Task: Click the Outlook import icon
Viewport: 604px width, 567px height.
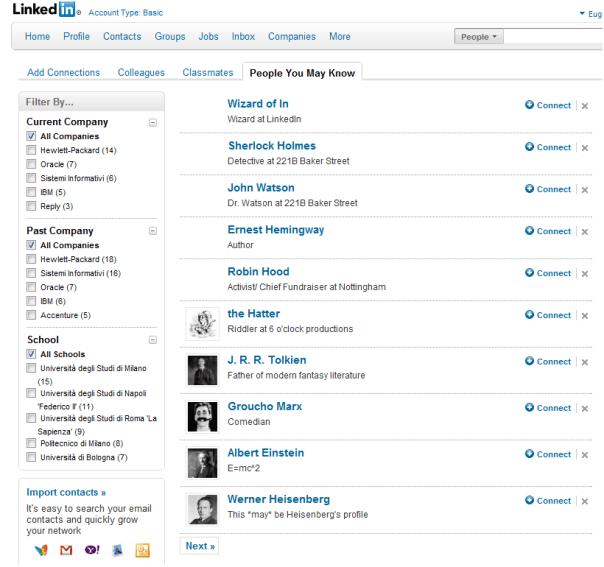Action: click(142, 550)
